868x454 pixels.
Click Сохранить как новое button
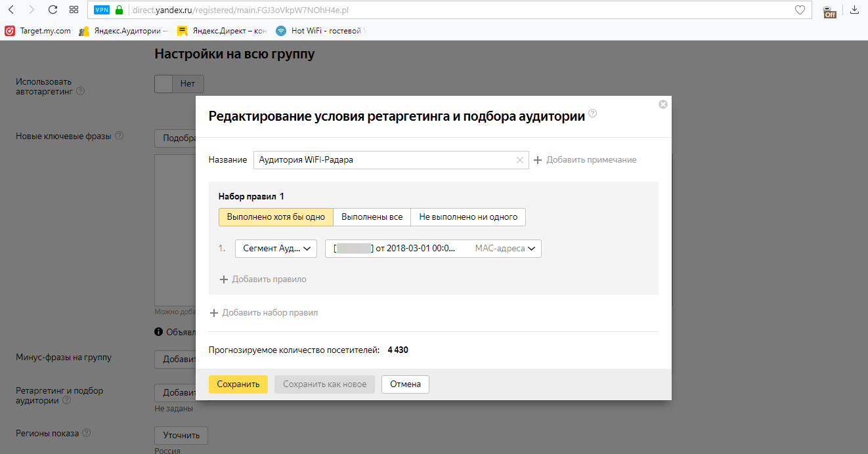325,384
